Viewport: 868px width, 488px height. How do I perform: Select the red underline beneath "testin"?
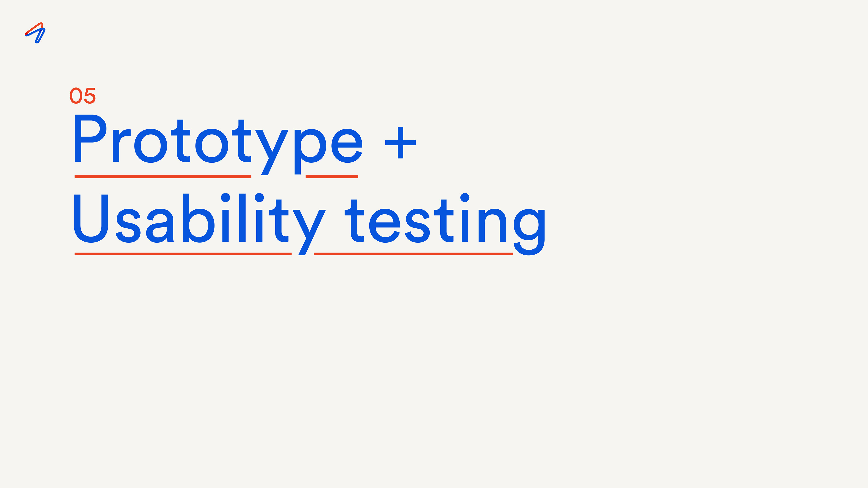pos(413,254)
